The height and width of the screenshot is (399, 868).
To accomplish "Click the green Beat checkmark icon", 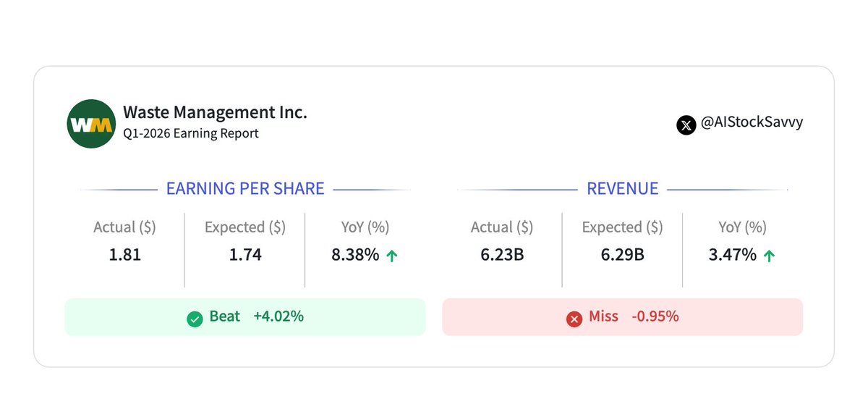I will 195,319.
